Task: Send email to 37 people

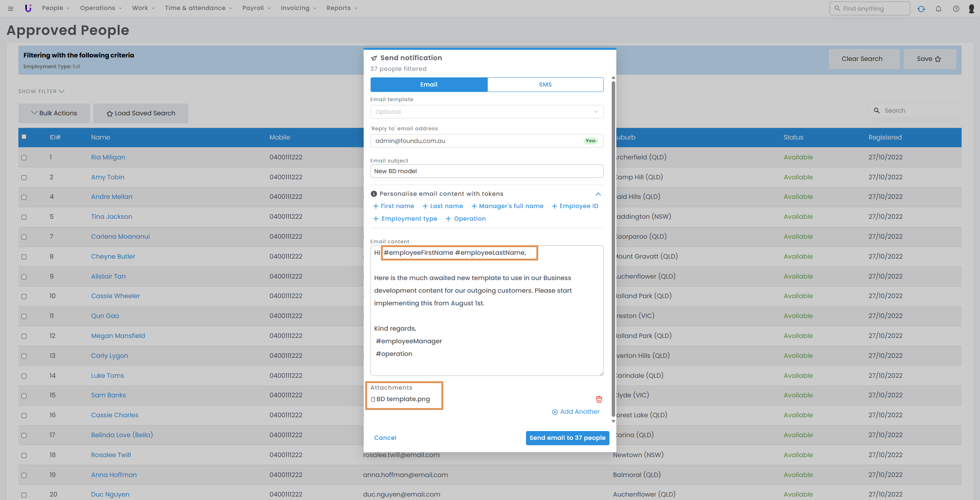Action: pos(567,438)
